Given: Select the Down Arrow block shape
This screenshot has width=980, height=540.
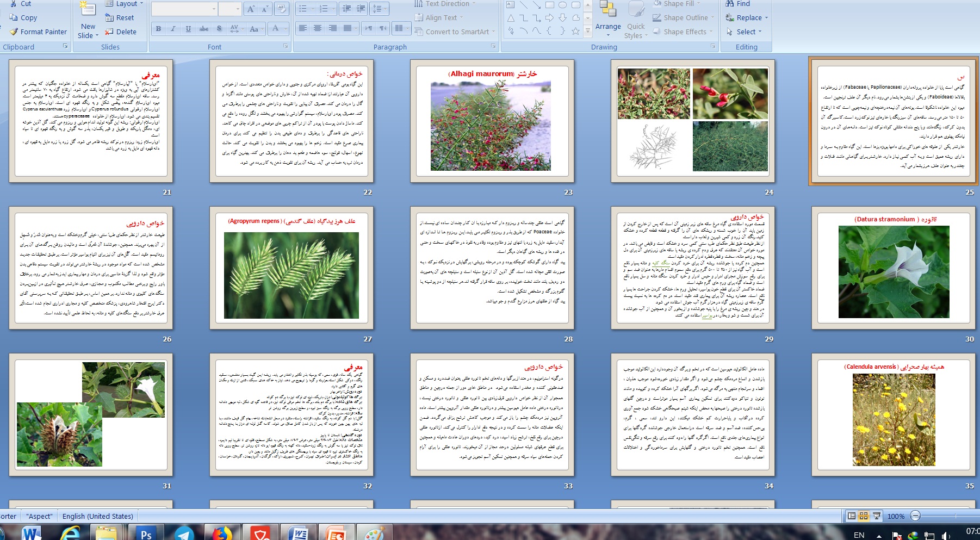Looking at the screenshot, I should point(563,18).
